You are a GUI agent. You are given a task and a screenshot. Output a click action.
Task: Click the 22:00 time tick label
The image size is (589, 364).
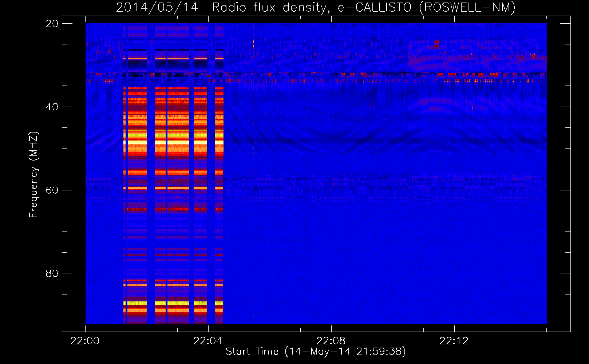(x=85, y=341)
